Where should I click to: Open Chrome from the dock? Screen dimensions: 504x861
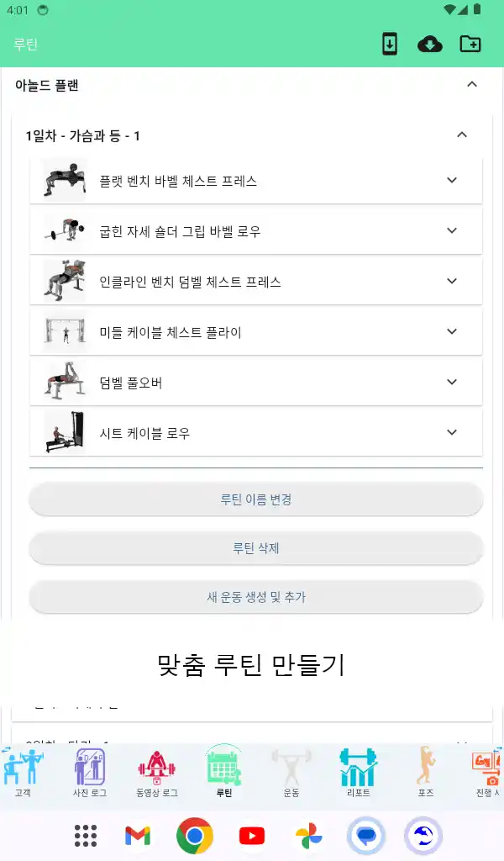coord(194,837)
